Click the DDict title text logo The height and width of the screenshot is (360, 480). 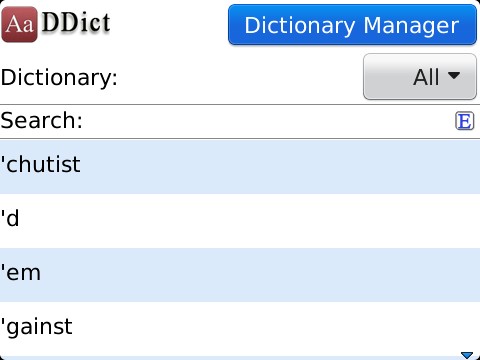coord(76,23)
